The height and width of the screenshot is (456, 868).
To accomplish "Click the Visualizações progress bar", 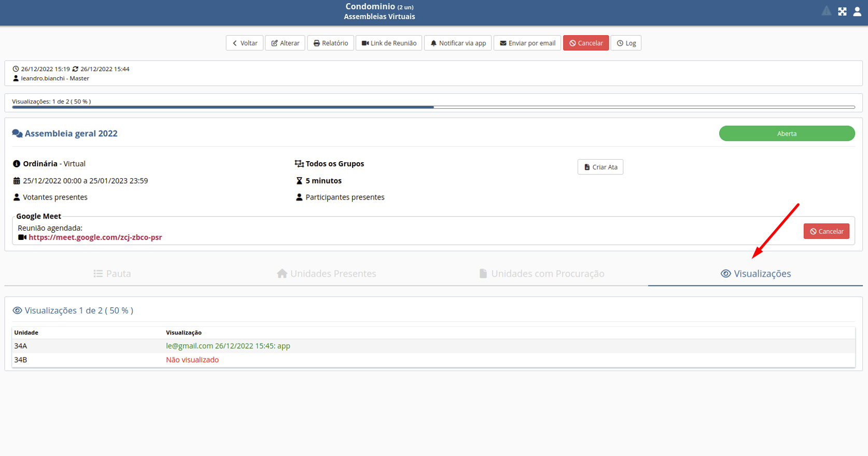I will tap(433, 107).
